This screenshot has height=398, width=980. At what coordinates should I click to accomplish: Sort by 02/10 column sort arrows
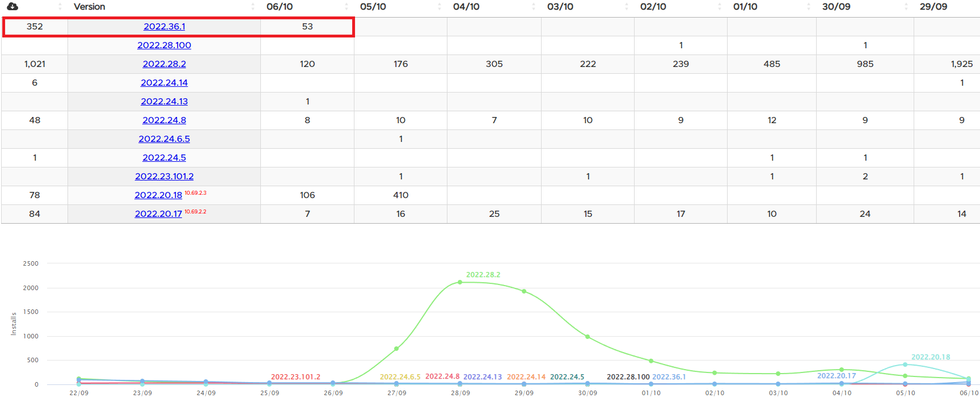[x=720, y=7]
